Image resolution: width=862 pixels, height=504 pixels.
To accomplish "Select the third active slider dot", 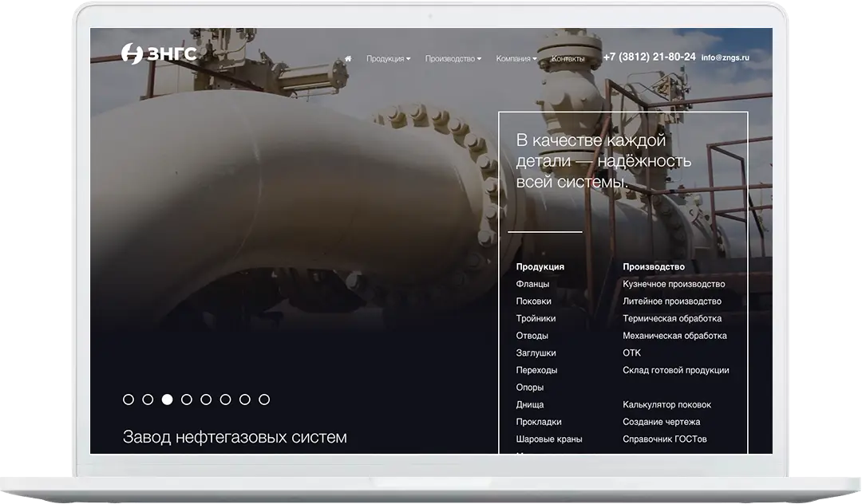I will click(167, 400).
